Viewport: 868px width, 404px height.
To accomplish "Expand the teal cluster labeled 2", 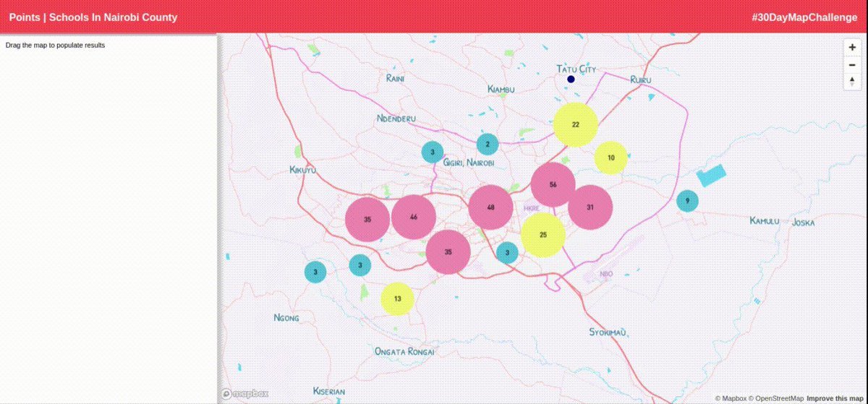I will point(488,145).
